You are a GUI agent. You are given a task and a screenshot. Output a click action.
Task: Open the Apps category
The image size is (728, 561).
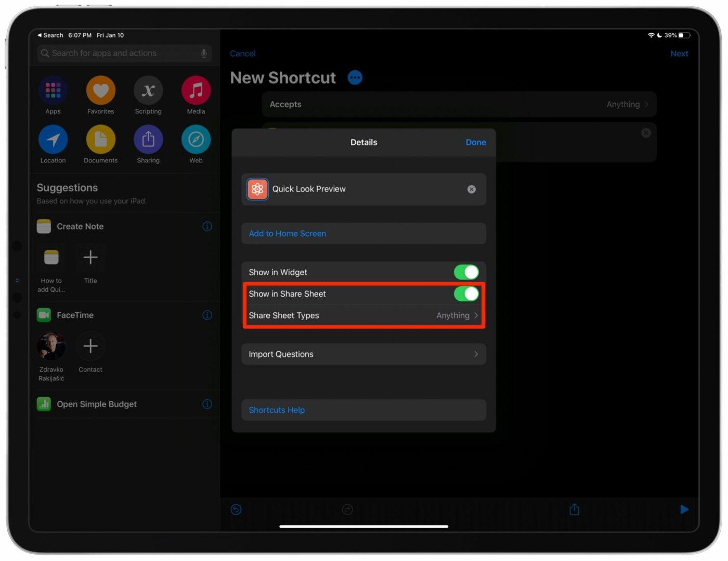[53, 91]
